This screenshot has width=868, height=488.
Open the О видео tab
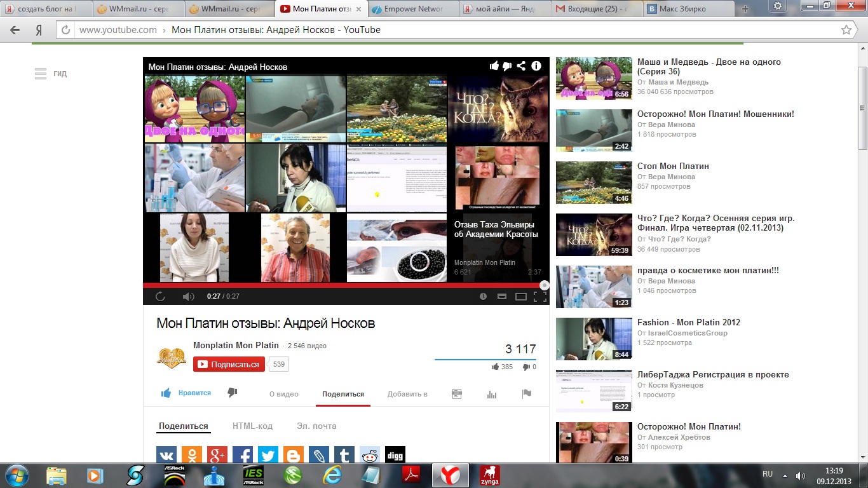284,394
